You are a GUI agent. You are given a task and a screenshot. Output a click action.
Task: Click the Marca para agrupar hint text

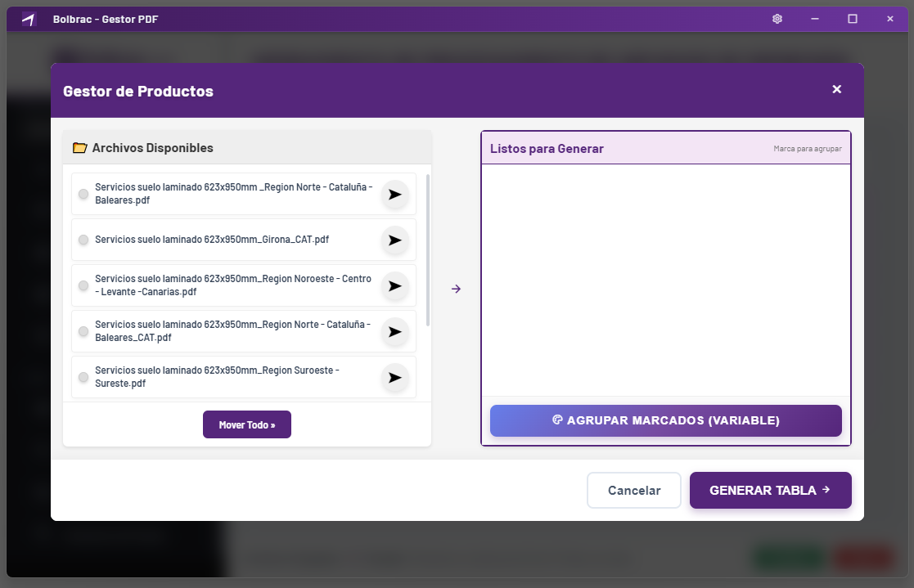808,149
